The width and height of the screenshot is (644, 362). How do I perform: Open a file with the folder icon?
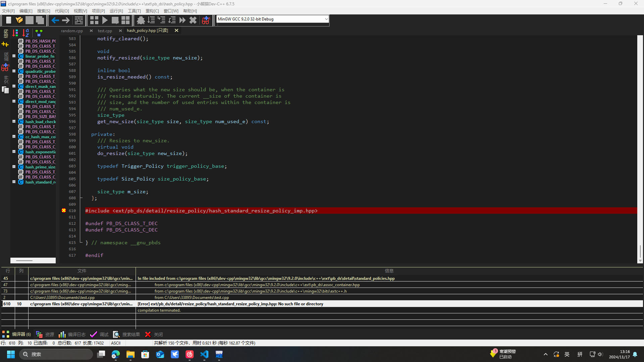(19, 20)
